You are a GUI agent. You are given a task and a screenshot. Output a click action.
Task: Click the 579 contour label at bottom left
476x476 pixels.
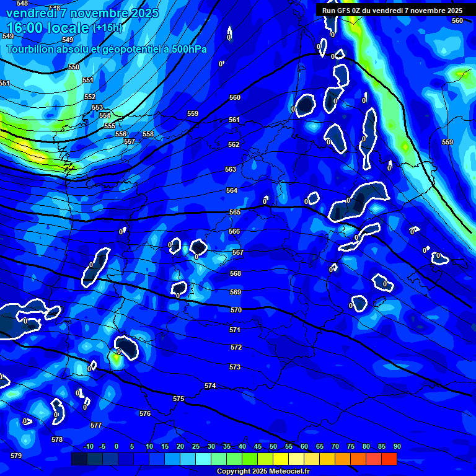(16, 456)
